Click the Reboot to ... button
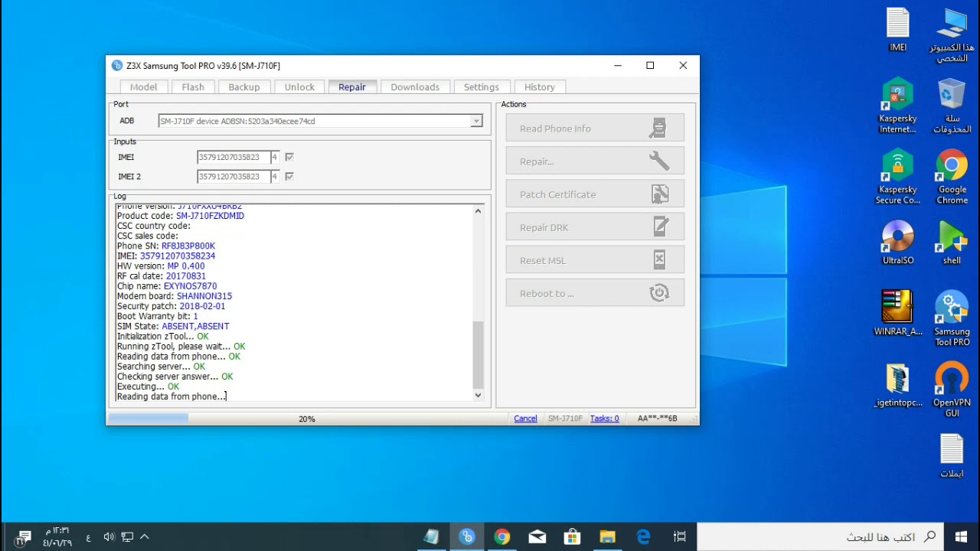 pyautogui.click(x=595, y=293)
